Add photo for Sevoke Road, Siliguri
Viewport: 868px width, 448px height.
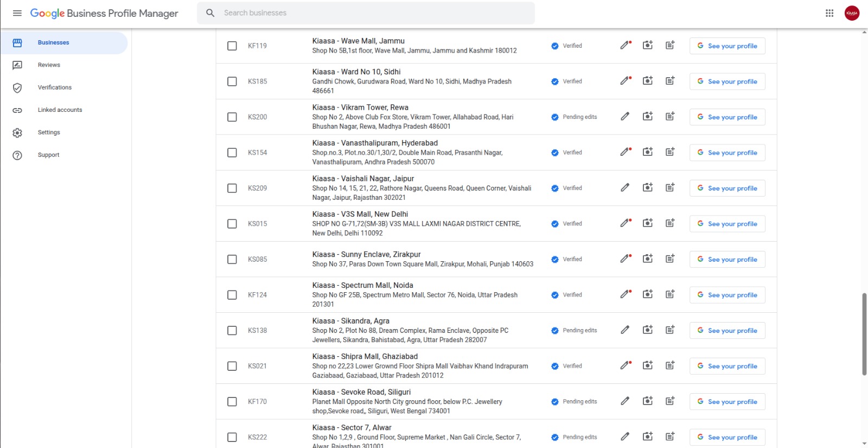click(648, 401)
